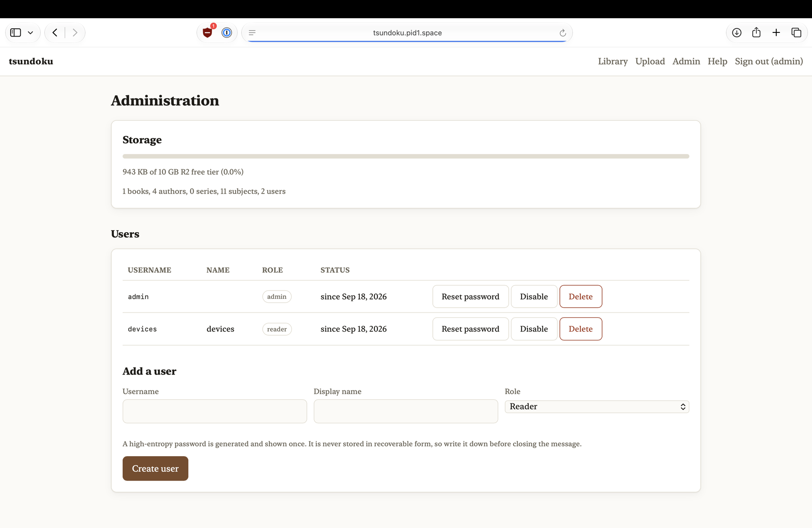Screen dimensions: 812x528
Task: Select the devices display name cell
Action: click(220, 329)
